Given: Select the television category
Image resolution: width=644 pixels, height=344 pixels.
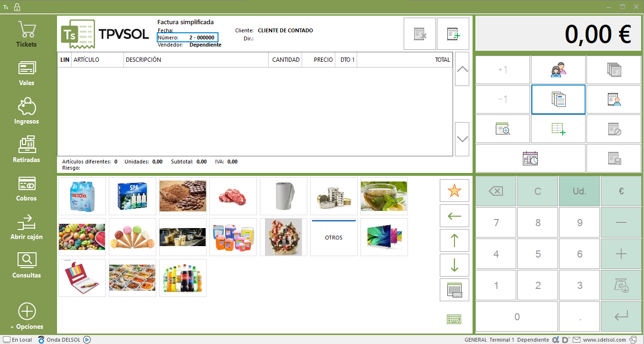Looking at the screenshot, I should 384,237.
